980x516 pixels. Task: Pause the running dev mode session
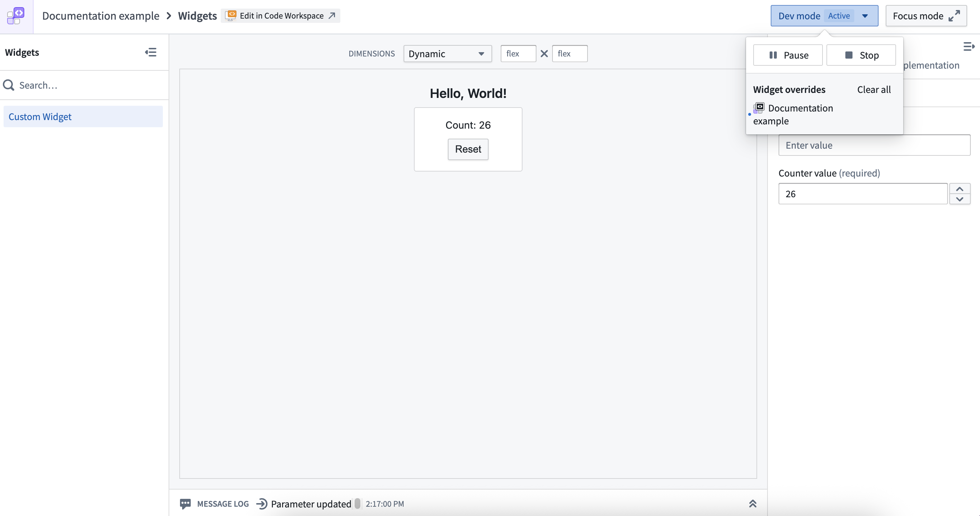[787, 55]
